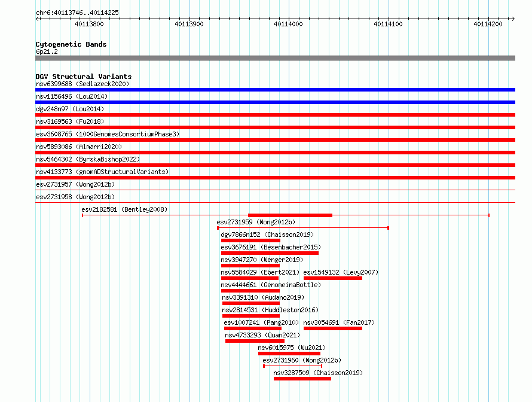Click the 6p21.2 cytogenetic band label

coord(47,51)
